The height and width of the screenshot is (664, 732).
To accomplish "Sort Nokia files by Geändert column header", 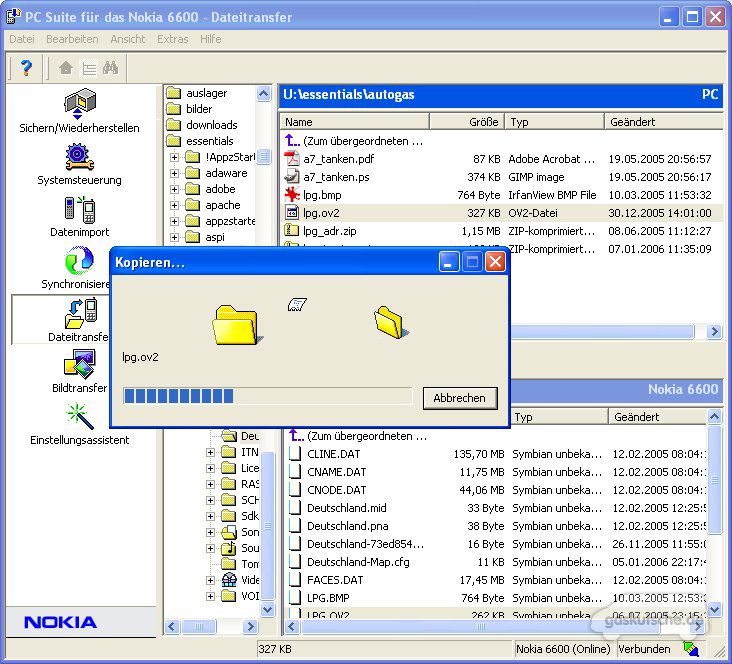I will tap(658, 417).
